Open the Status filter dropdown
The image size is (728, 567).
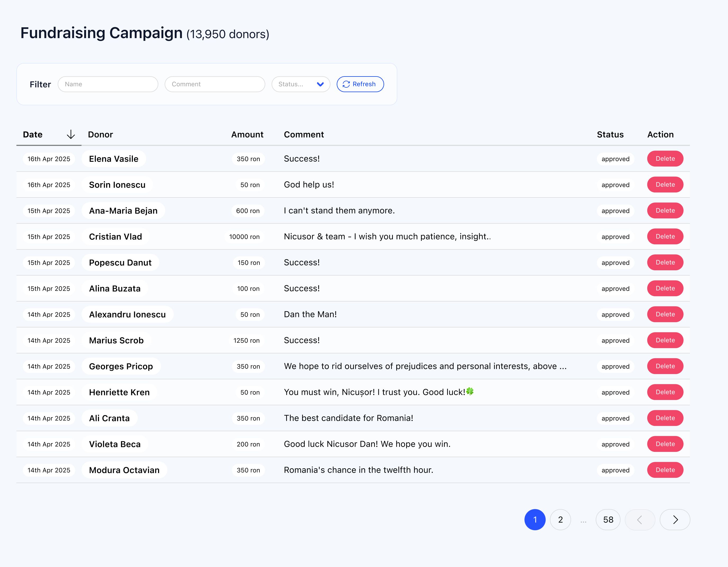pyautogui.click(x=301, y=84)
